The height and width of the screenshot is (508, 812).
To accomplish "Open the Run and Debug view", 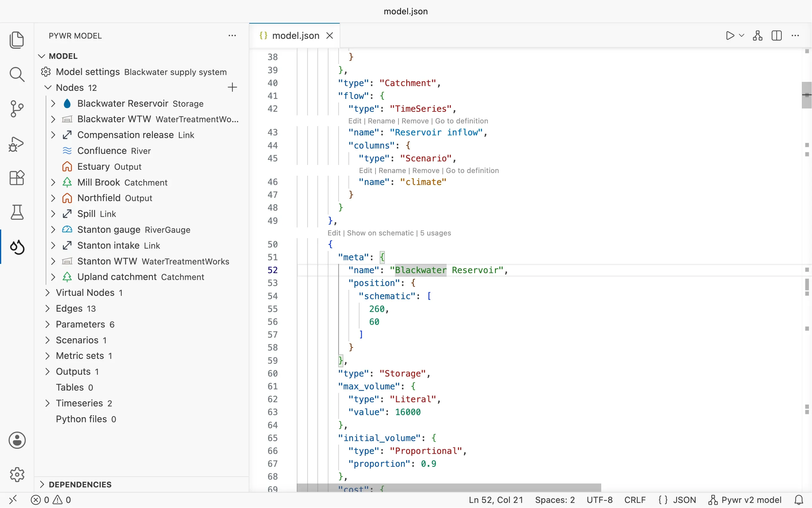I will pyautogui.click(x=17, y=144).
